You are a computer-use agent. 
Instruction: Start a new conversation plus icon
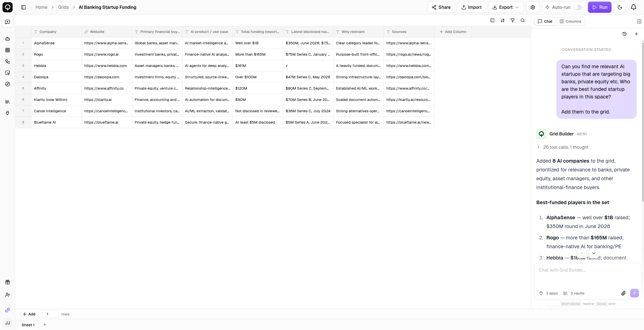pyautogui.click(x=636, y=34)
